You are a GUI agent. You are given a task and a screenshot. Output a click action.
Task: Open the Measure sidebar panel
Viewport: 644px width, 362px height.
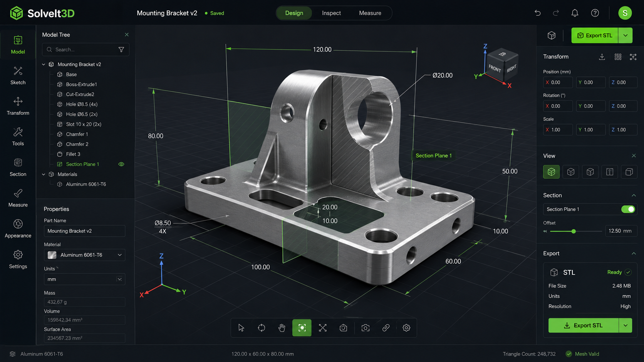(x=18, y=198)
